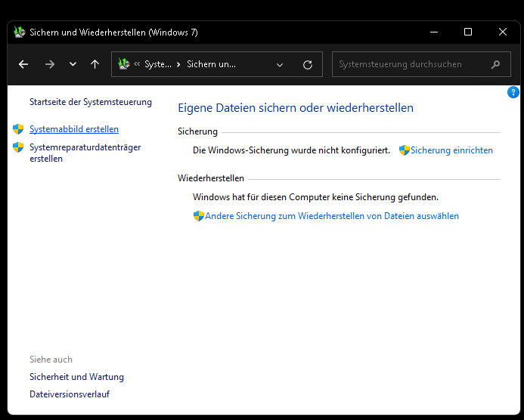Open 'Dateiversionsverlauf' link

(70, 394)
